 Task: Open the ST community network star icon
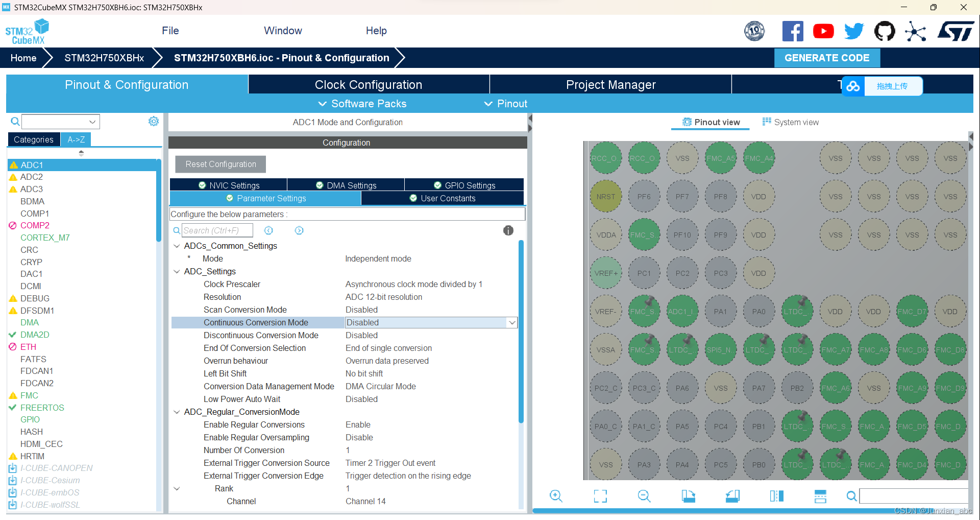click(916, 31)
